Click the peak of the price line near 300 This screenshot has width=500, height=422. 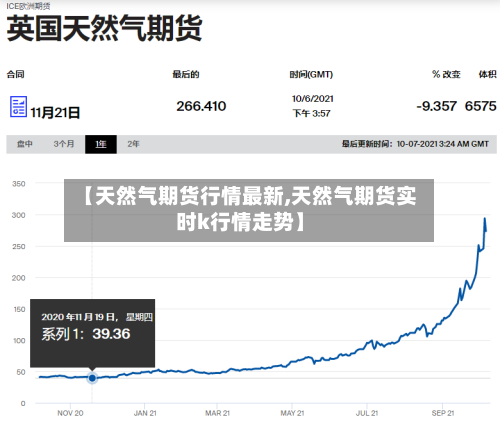(x=485, y=219)
